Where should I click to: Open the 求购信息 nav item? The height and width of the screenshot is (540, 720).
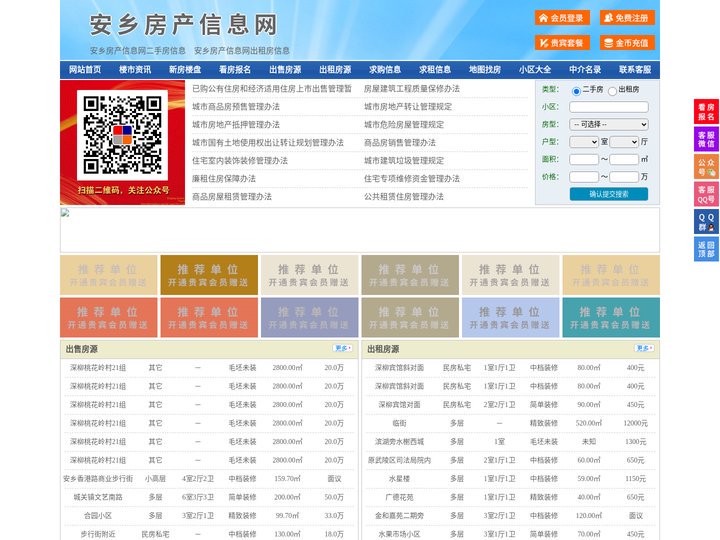(x=385, y=70)
